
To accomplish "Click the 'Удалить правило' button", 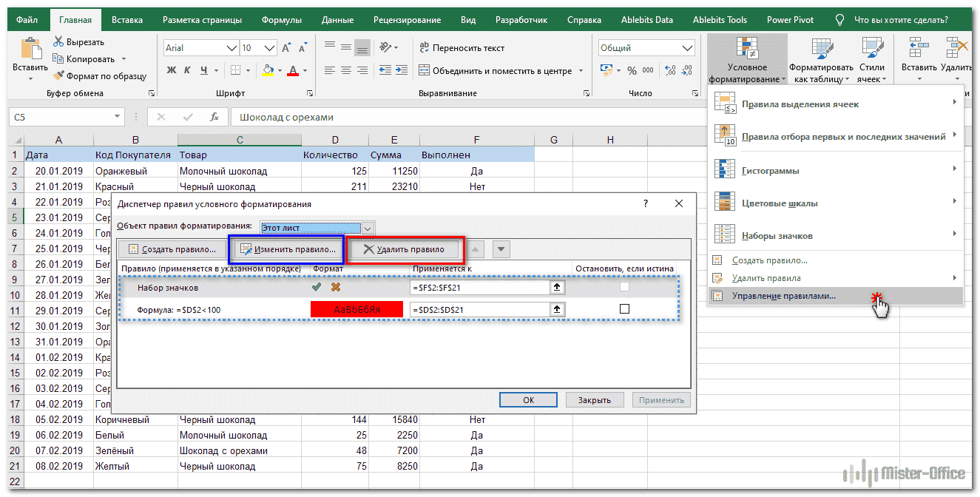I will click(x=404, y=250).
